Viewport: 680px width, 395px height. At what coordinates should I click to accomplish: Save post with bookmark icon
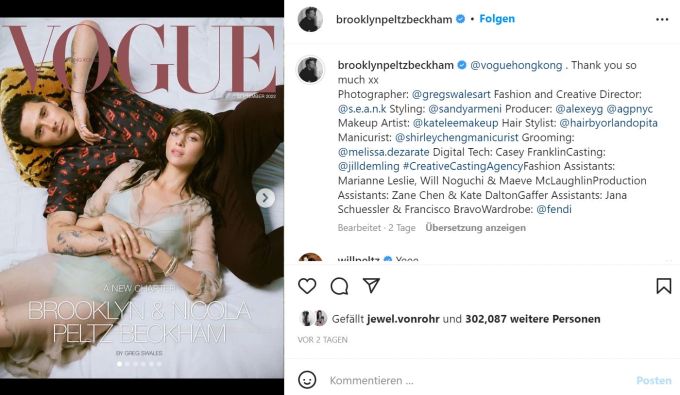pyautogui.click(x=664, y=286)
